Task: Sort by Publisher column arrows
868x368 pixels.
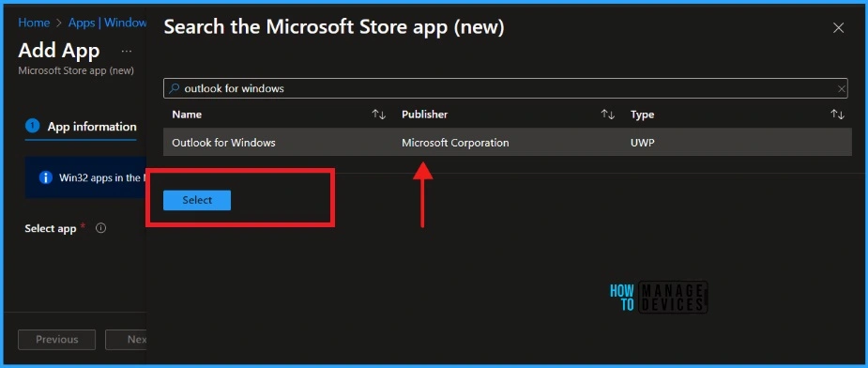Action: (608, 115)
